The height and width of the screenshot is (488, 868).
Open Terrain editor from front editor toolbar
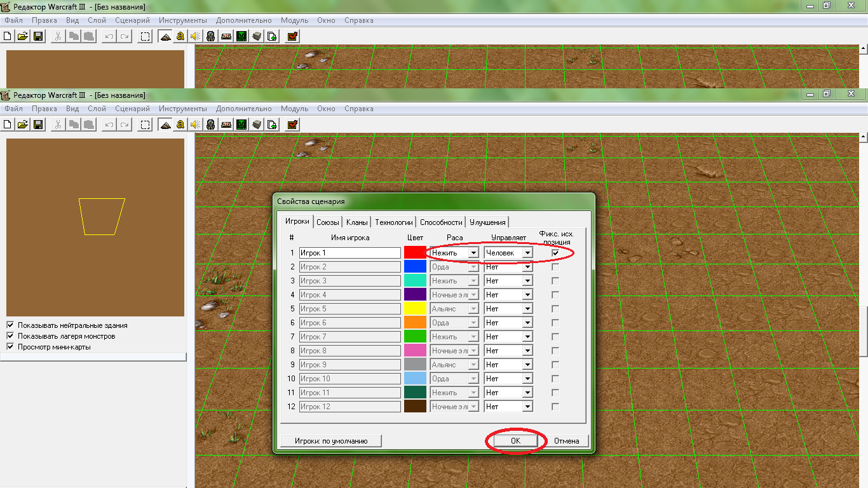165,125
